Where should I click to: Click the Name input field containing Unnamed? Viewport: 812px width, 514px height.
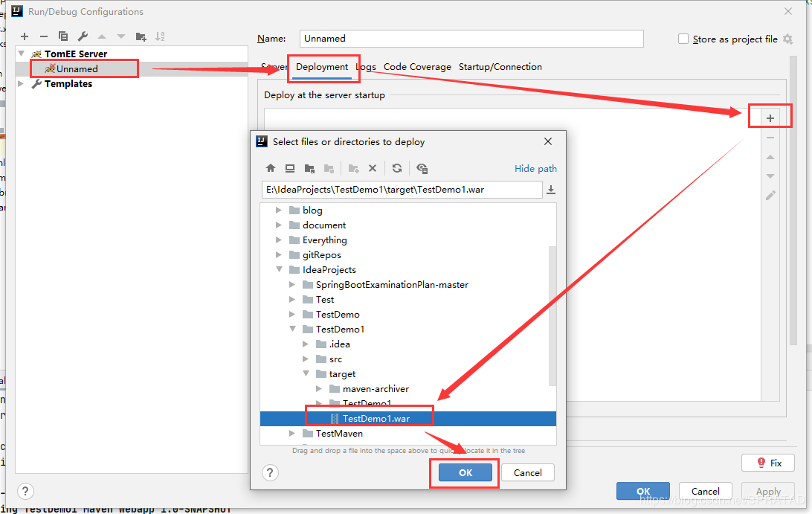tap(471, 39)
